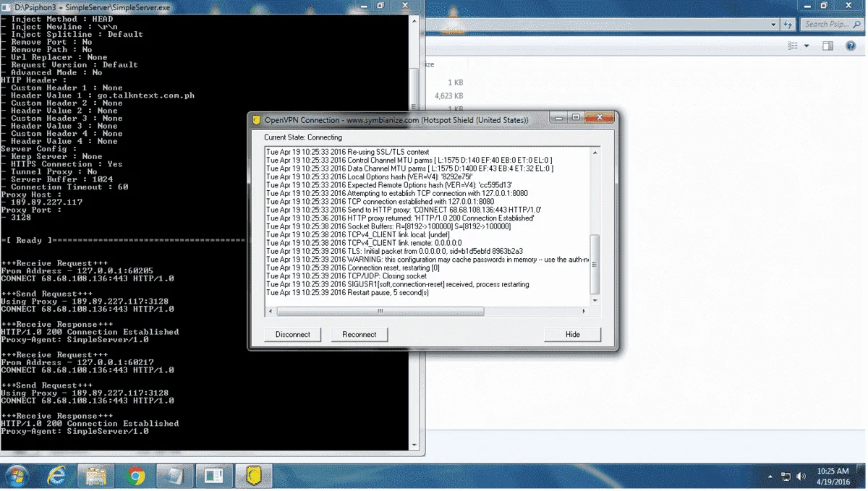Click log line 'Attempting to establish TCP connection'
Screen dimensions: 868x491
(397, 193)
